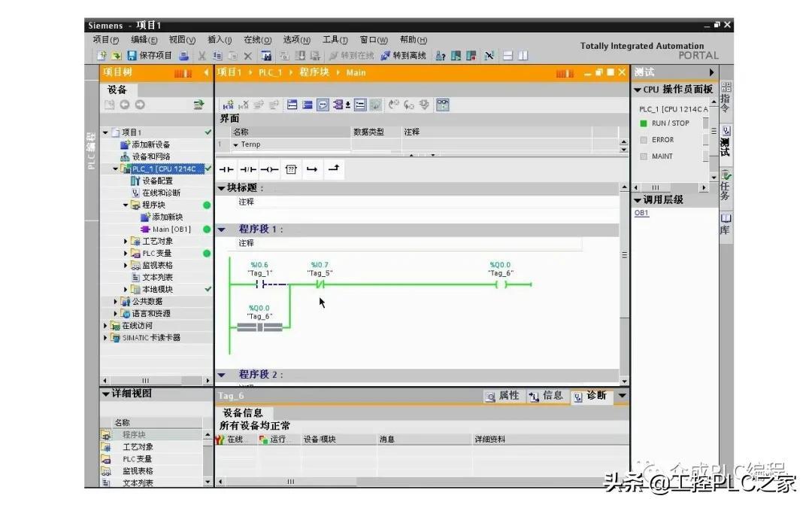Collapse the CPU 操作员面板 section
Image resolution: width=812 pixels, height=508 pixels.
coord(638,90)
